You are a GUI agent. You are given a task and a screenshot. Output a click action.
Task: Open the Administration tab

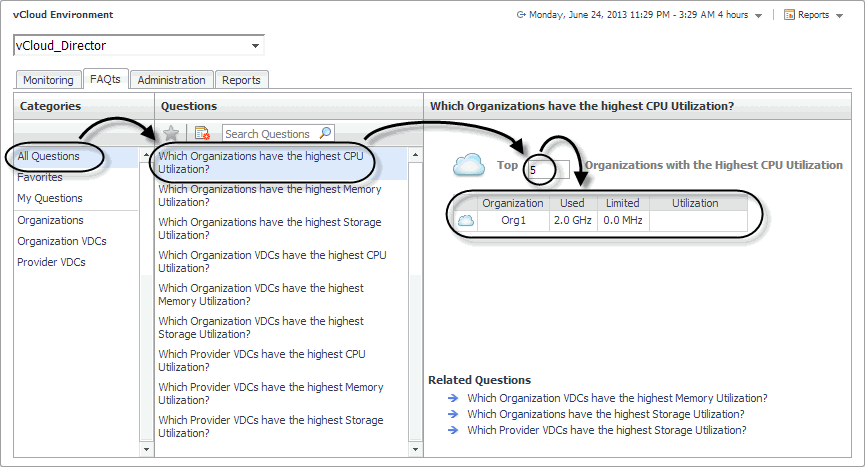[x=171, y=80]
